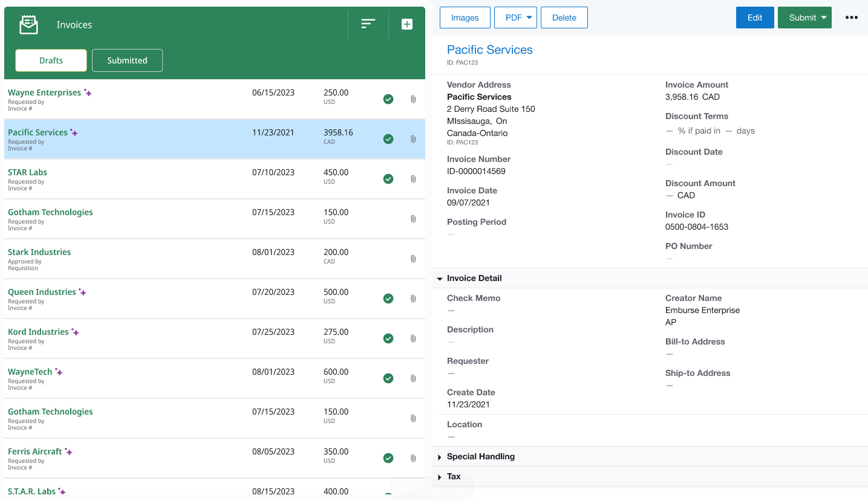This screenshot has height=501, width=868.
Task: Select the Drafts tab
Action: click(x=51, y=60)
